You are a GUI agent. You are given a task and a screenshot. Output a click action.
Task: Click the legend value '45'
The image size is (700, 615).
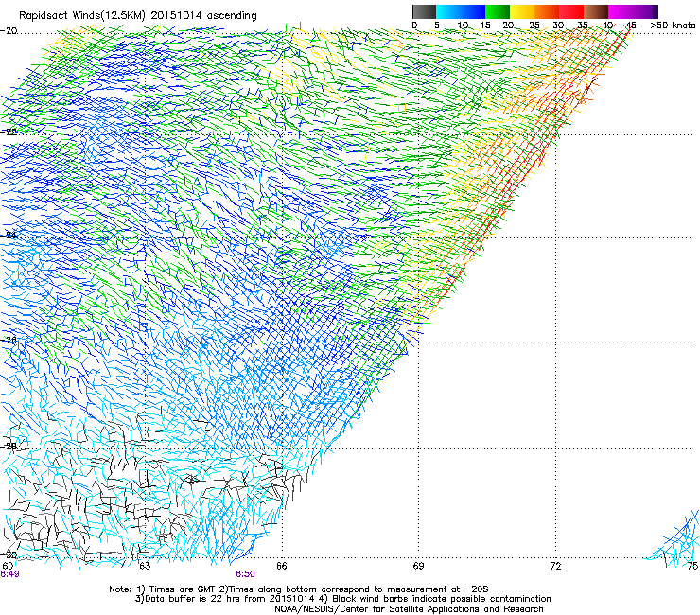pos(631,25)
